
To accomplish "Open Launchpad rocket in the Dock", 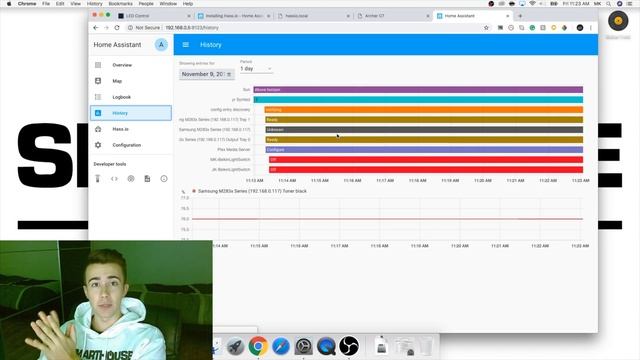I will pyautogui.click(x=236, y=346).
